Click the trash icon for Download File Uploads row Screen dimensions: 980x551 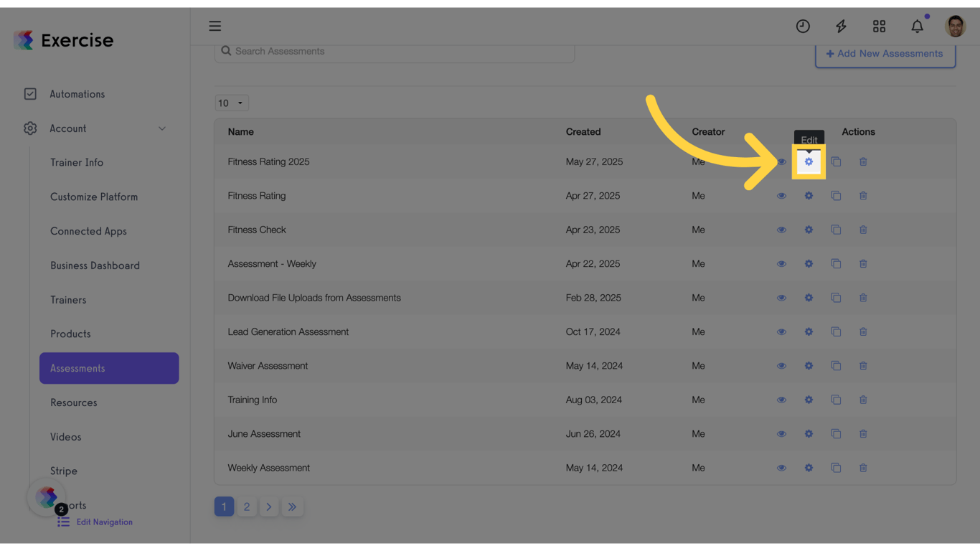pos(863,298)
